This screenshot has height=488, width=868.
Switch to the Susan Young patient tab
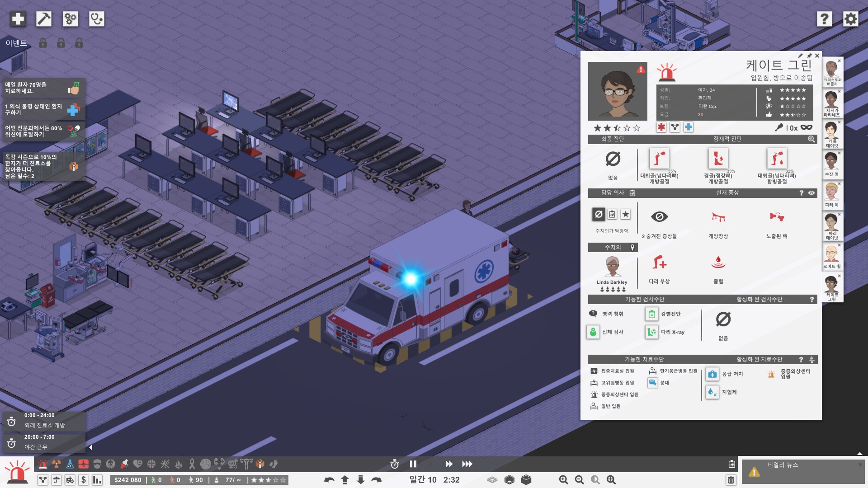831,165
